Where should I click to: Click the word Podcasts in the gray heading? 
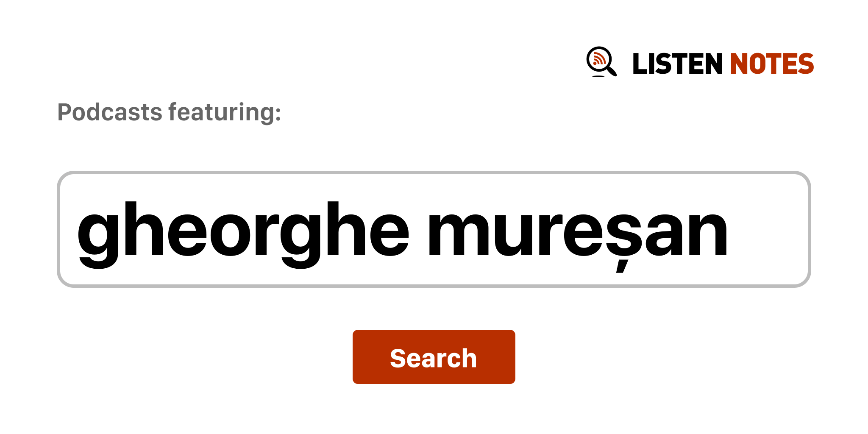pyautogui.click(x=110, y=112)
